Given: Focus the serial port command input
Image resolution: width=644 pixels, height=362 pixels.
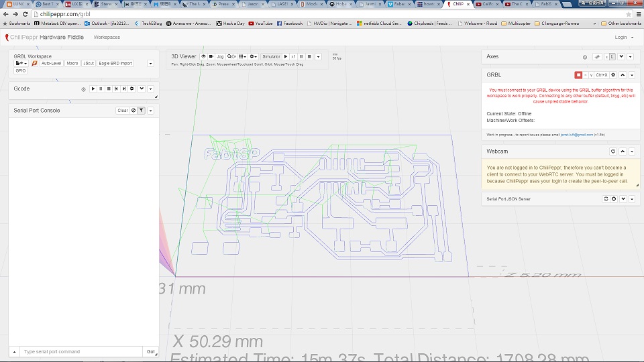Looking at the screenshot, I should [81, 352].
